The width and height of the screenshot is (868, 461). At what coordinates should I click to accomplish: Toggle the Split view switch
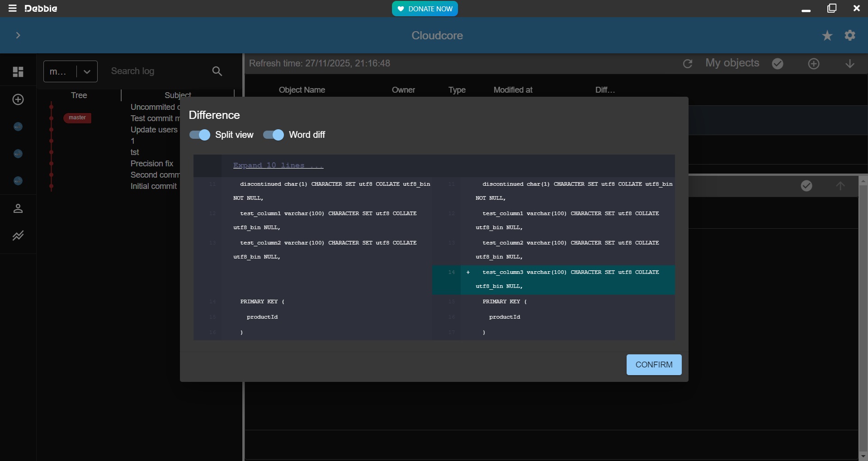coord(200,135)
